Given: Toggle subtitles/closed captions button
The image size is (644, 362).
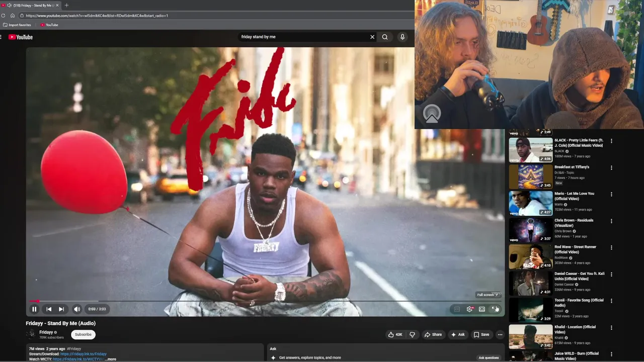Looking at the screenshot, I should (x=457, y=309).
